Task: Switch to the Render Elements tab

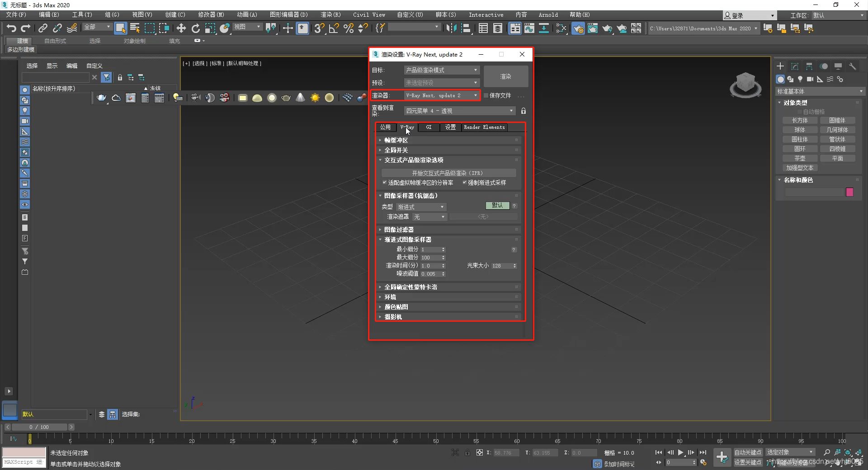Action: pos(484,127)
